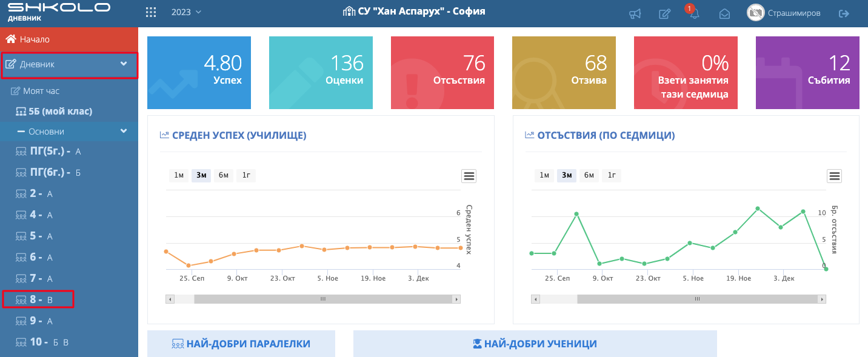The height and width of the screenshot is (357, 868).
Task: Open the Най-добри ученици panel
Action: [535, 344]
